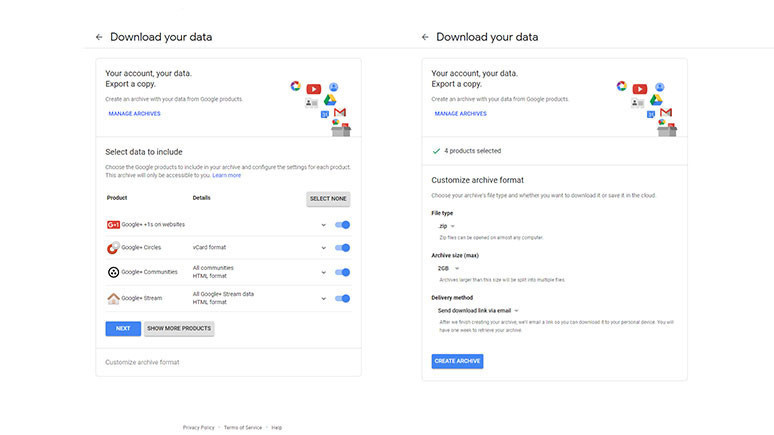This screenshot has width=774, height=435.
Task: Click the blue profile icon in right panel illustration
Action: click(x=660, y=87)
